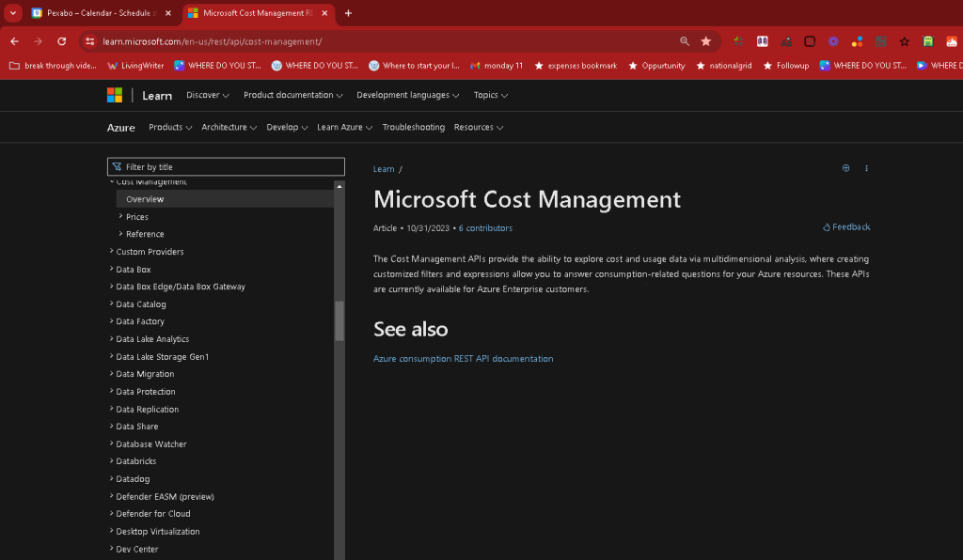The image size is (963, 560).
Task: Click the Microsoft logo in header
Action: coord(115,95)
